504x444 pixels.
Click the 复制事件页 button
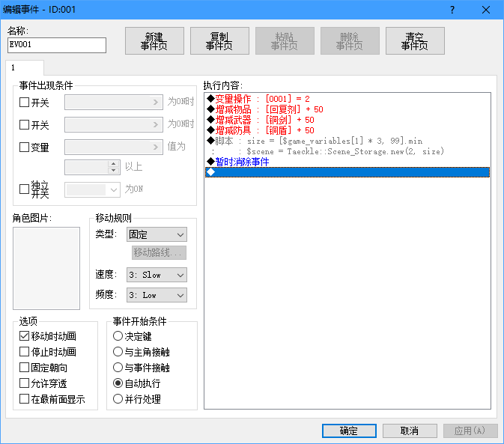point(219,40)
